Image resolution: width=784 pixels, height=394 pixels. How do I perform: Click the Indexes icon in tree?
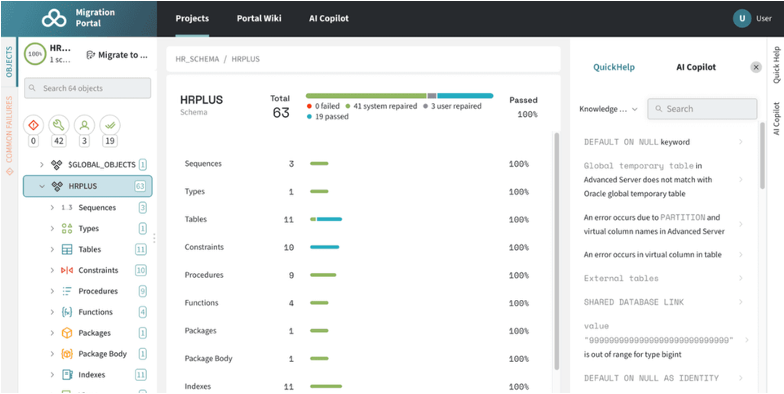(67, 374)
